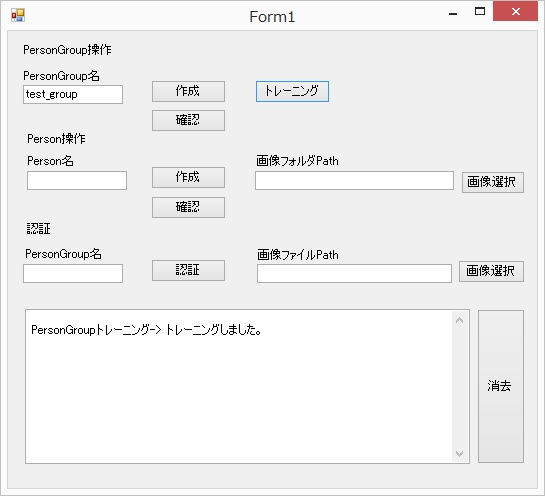Screen dimensions: 545x496
Task: Click the Person操作 section label
Action: [x=56, y=139]
